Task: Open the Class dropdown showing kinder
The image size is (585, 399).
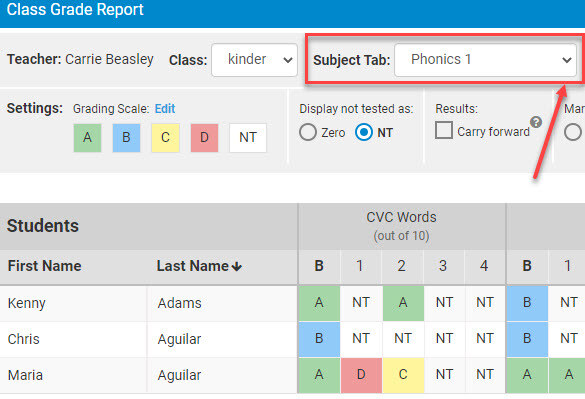Action: 254,60
